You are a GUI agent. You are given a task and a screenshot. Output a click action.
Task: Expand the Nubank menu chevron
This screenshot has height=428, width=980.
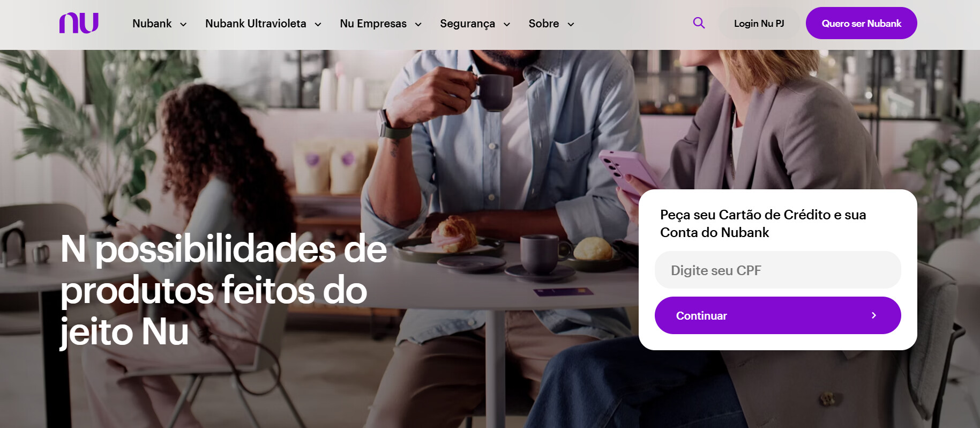[183, 24]
